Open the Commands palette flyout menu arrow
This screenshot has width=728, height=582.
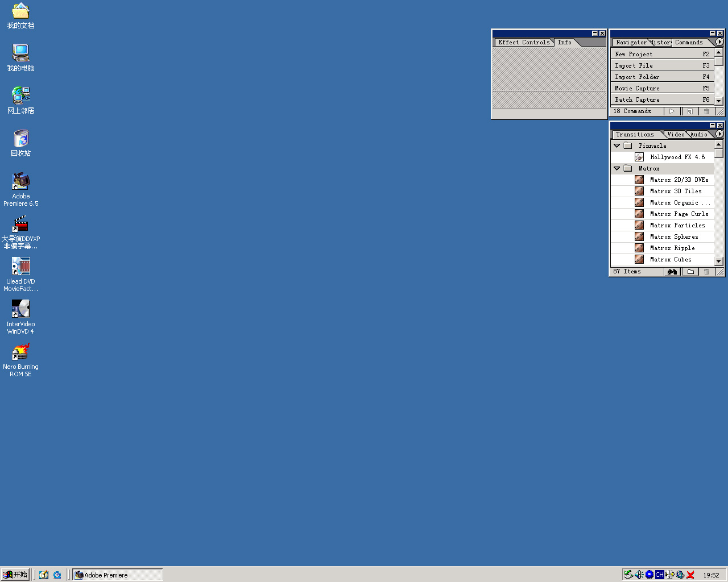[x=719, y=42]
